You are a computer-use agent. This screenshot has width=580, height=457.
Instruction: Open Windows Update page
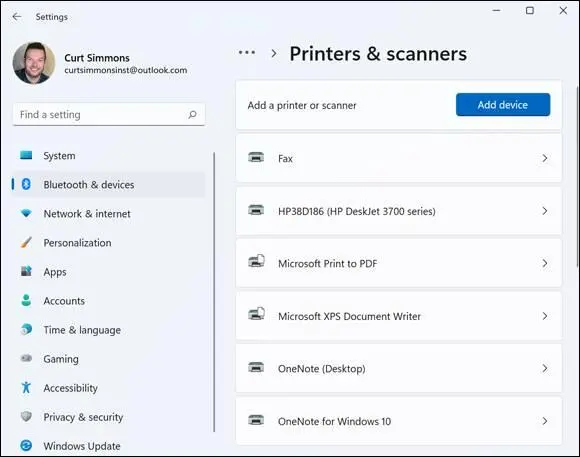coord(108,446)
